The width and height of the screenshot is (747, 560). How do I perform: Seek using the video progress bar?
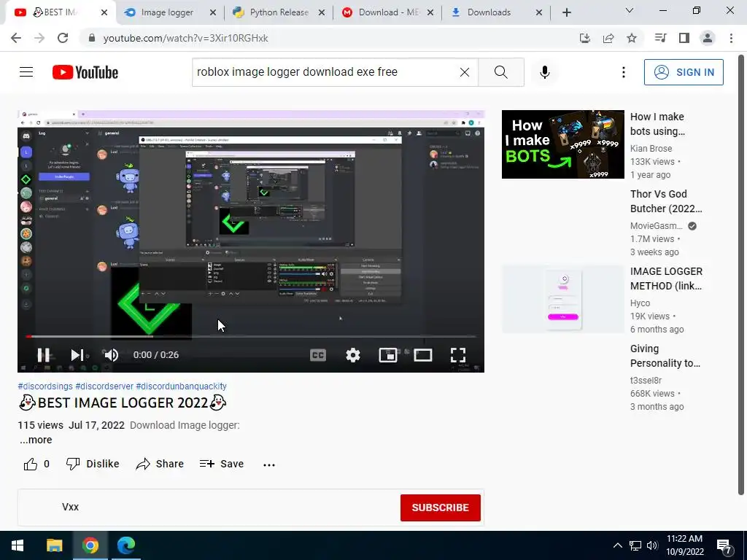point(251,336)
